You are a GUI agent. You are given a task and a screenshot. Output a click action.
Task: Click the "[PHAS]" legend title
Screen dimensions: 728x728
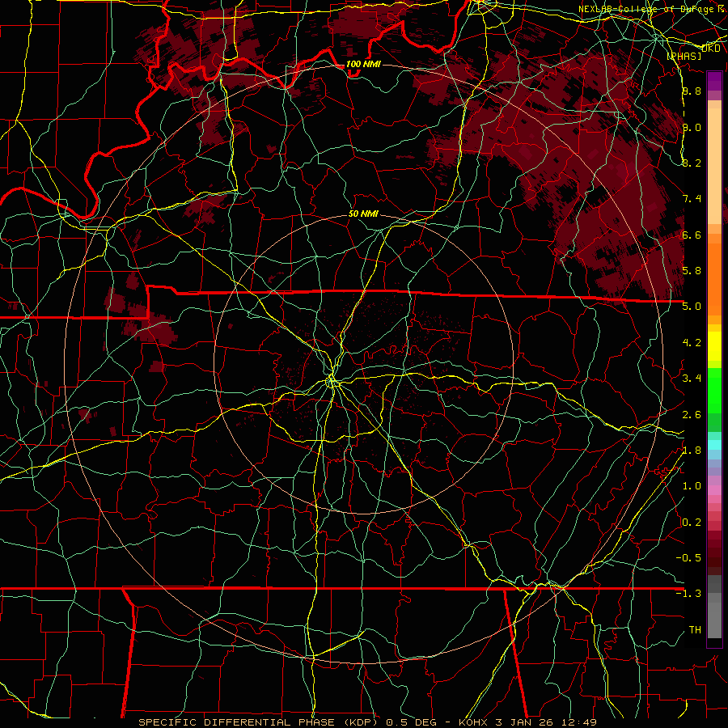click(x=684, y=56)
